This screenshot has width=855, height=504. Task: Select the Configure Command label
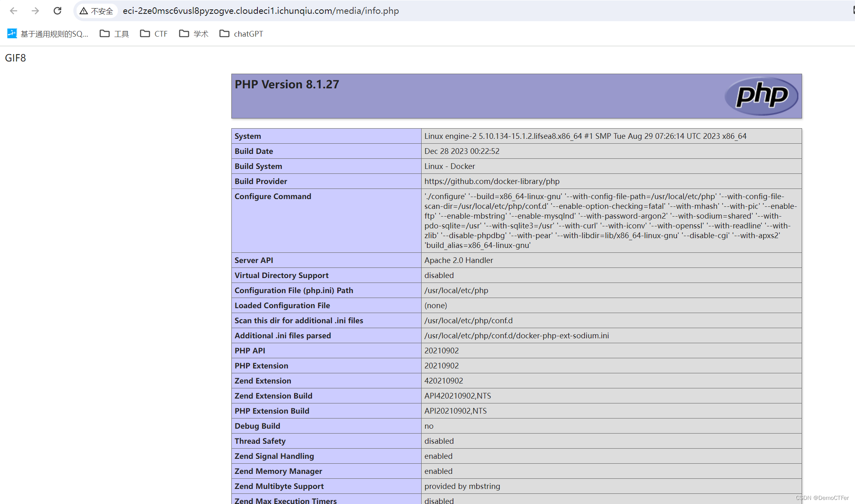(273, 196)
